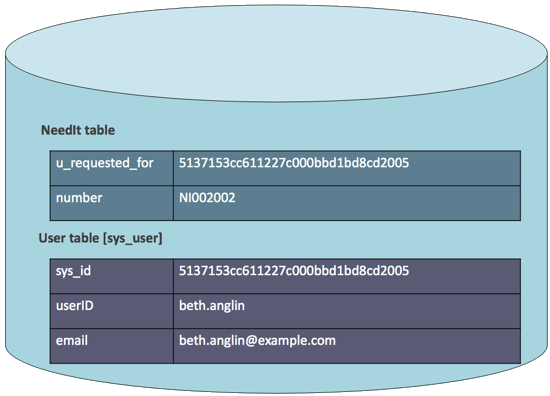Image resolution: width=550 pixels, height=396 pixels.
Task: Click the User table [sys_user] heading
Action: 100,238
